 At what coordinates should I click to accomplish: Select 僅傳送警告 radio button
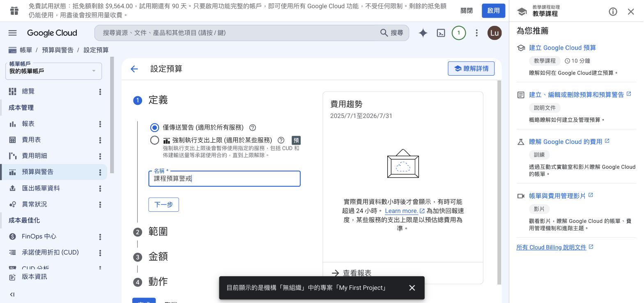point(154,127)
